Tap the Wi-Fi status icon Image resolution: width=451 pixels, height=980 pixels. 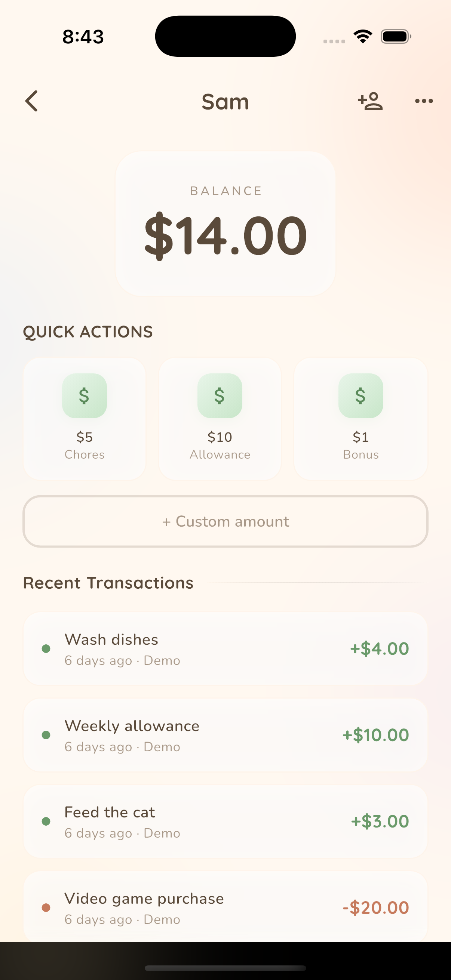click(363, 37)
